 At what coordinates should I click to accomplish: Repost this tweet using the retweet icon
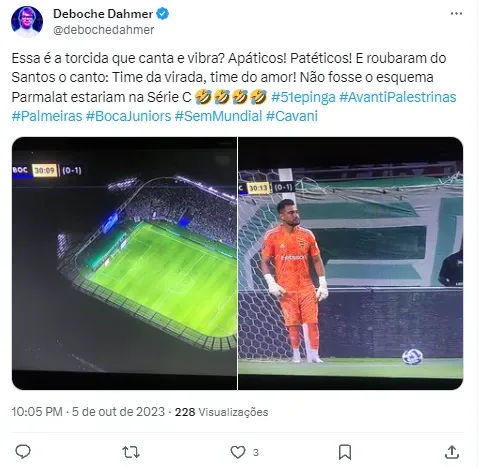[x=131, y=453]
